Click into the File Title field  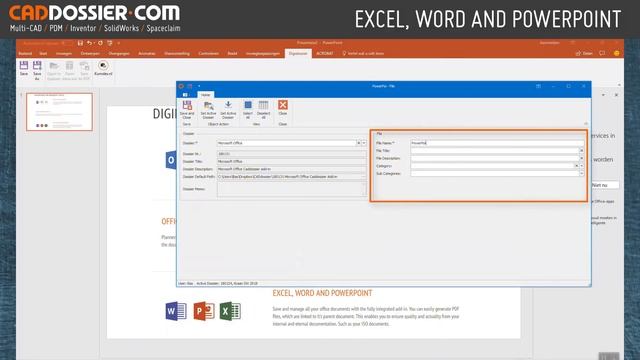tap(495, 151)
